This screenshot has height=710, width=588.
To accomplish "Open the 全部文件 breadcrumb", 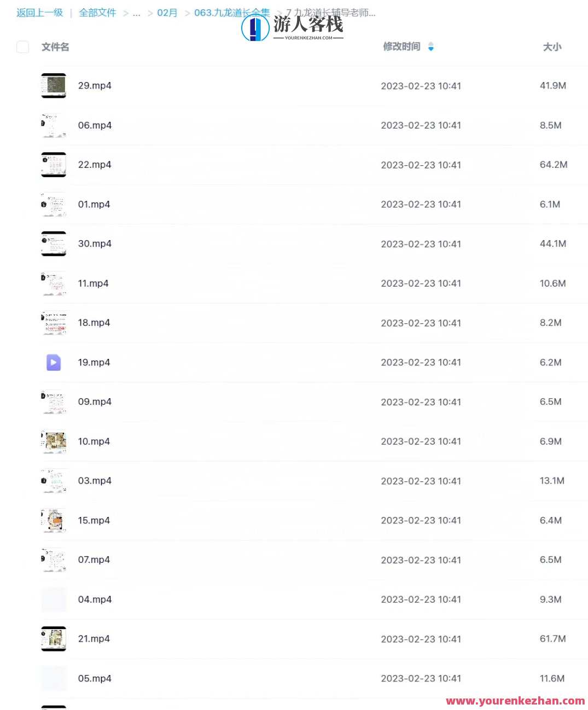I will click(97, 13).
